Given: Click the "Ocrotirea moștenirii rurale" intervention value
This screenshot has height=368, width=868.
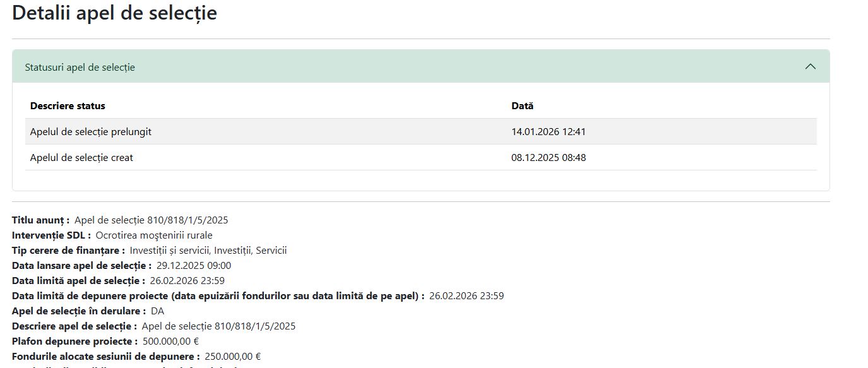Looking at the screenshot, I should 154,235.
